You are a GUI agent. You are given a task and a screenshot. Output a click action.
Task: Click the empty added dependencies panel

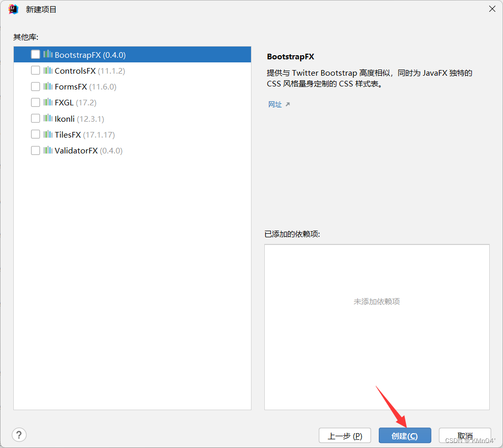tap(377, 327)
